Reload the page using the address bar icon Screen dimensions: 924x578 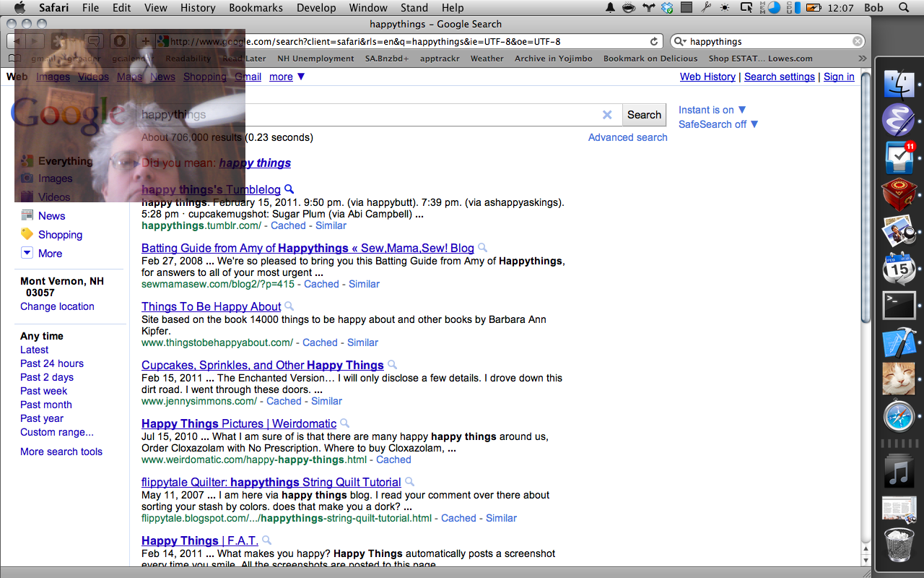[x=654, y=42]
